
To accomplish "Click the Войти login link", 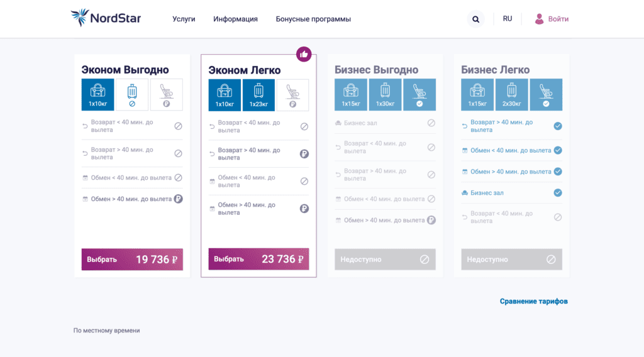I will [558, 19].
